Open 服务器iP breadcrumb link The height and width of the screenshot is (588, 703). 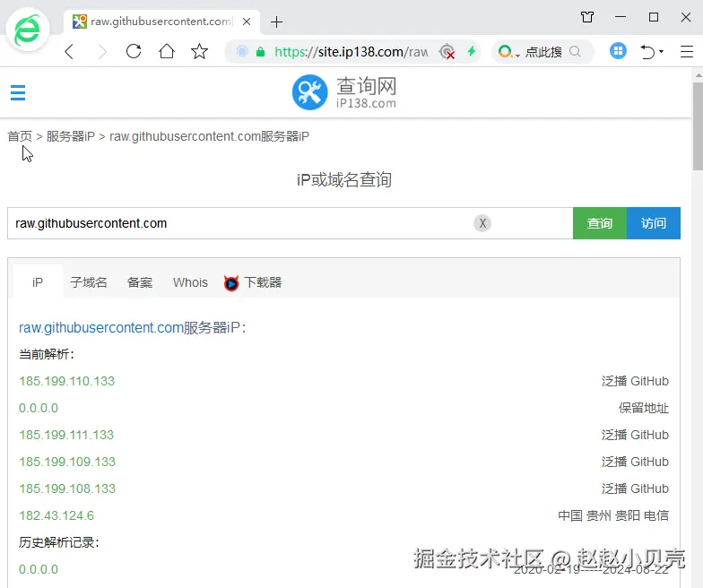(x=71, y=136)
